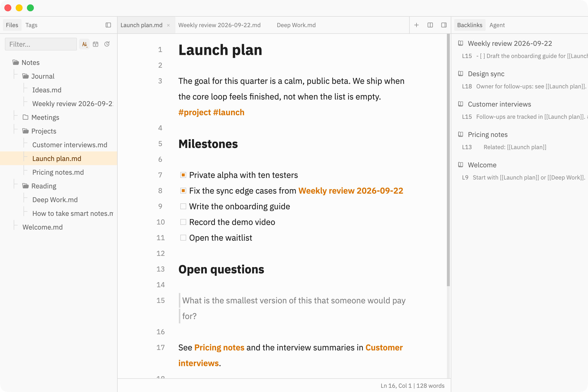
Task: Check Write the onboarding guide
Action: [x=183, y=206]
